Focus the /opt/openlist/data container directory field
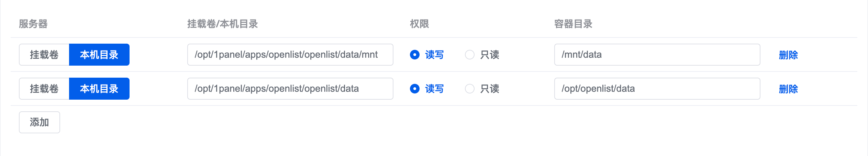This screenshot has height=156, width=868. [x=657, y=89]
